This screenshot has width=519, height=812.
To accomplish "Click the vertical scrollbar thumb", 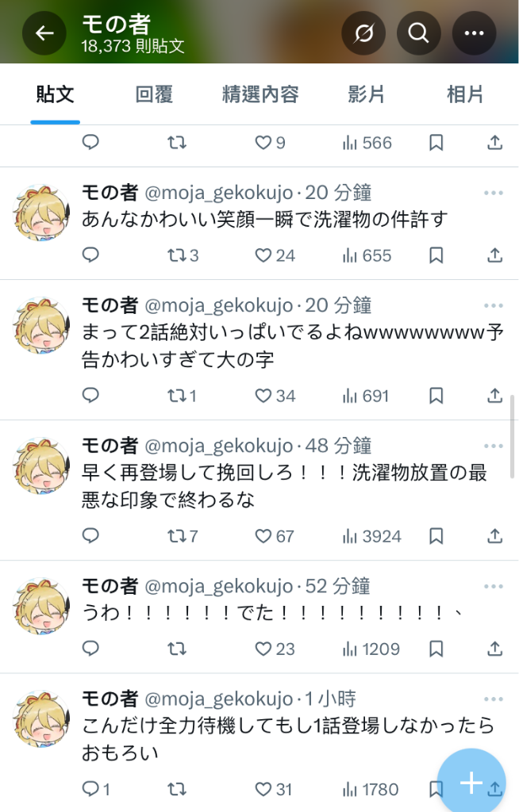I will click(x=513, y=436).
